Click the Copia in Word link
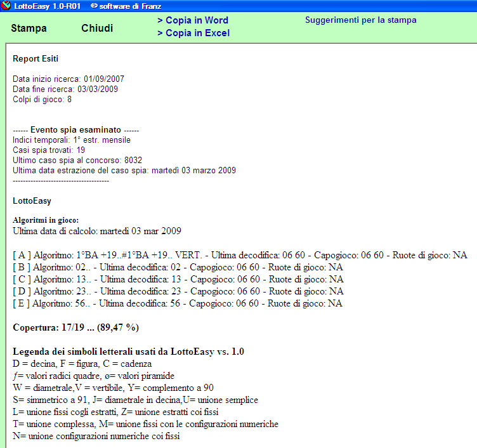The image size is (477, 448). point(193,20)
